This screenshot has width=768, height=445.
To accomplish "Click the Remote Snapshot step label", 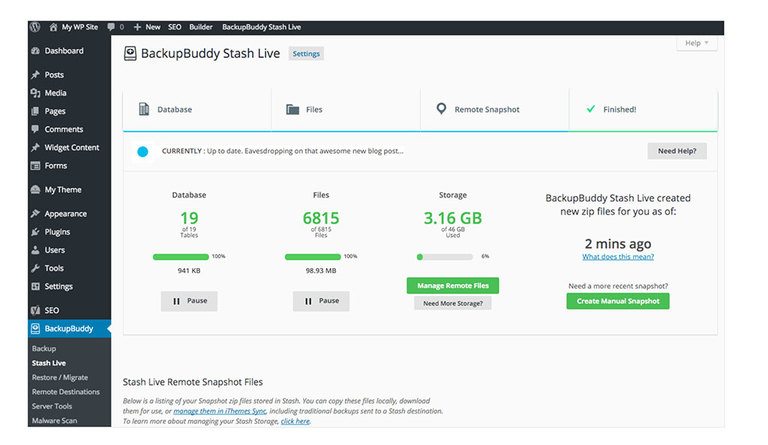I will point(487,110).
